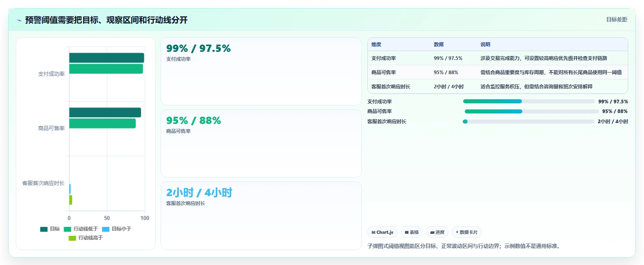Toggle the 行动线高于 legend entry
The image size is (644, 265).
click(86, 238)
